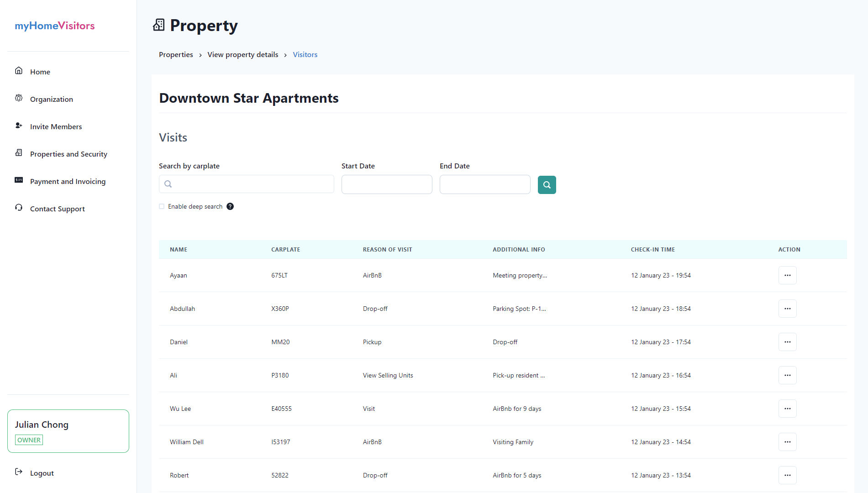Click the search magnifier button
The width and height of the screenshot is (868, 493).
[x=547, y=185]
